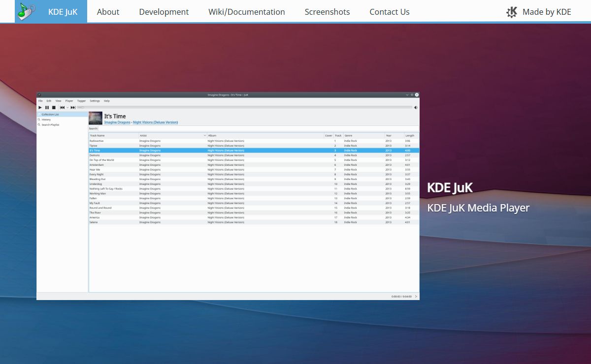
Task: Open the Settings menu in JuK
Action: [95, 101]
